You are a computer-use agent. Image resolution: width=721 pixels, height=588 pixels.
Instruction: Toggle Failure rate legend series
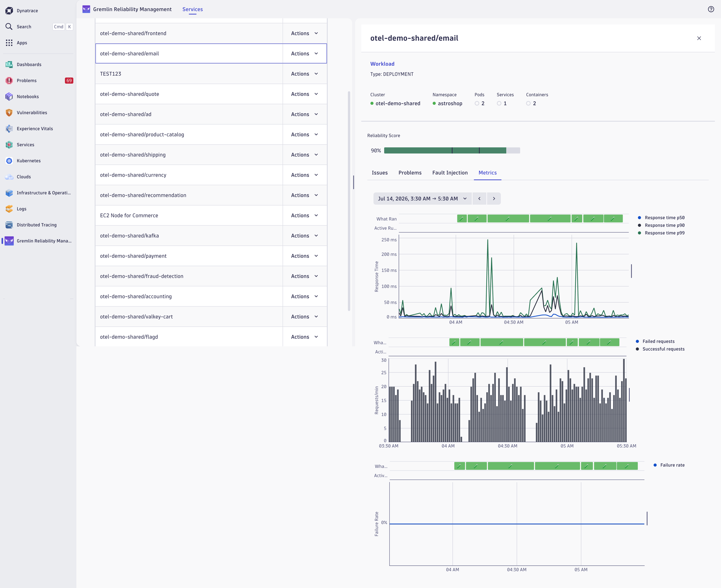[669, 465]
